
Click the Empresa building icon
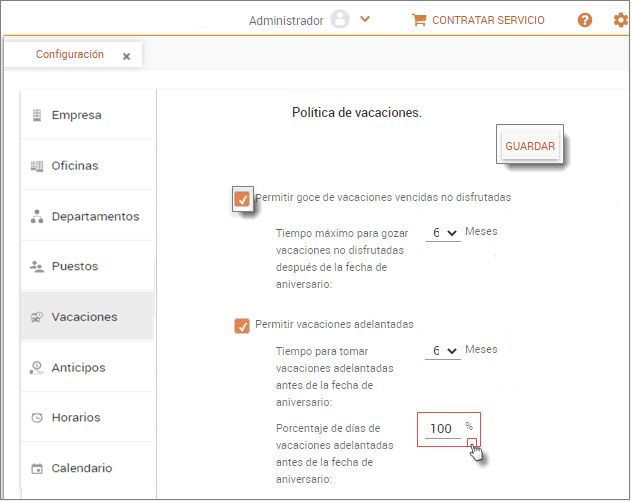coord(37,115)
